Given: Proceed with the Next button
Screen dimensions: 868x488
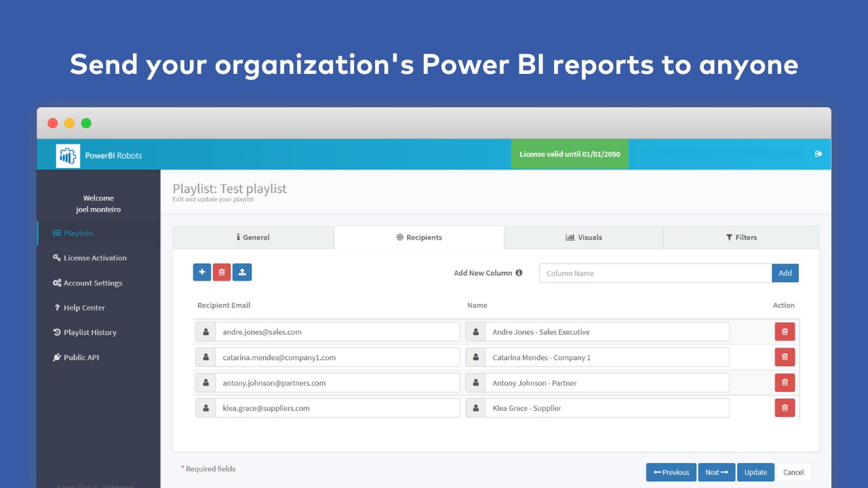Looking at the screenshot, I should click(x=717, y=472).
